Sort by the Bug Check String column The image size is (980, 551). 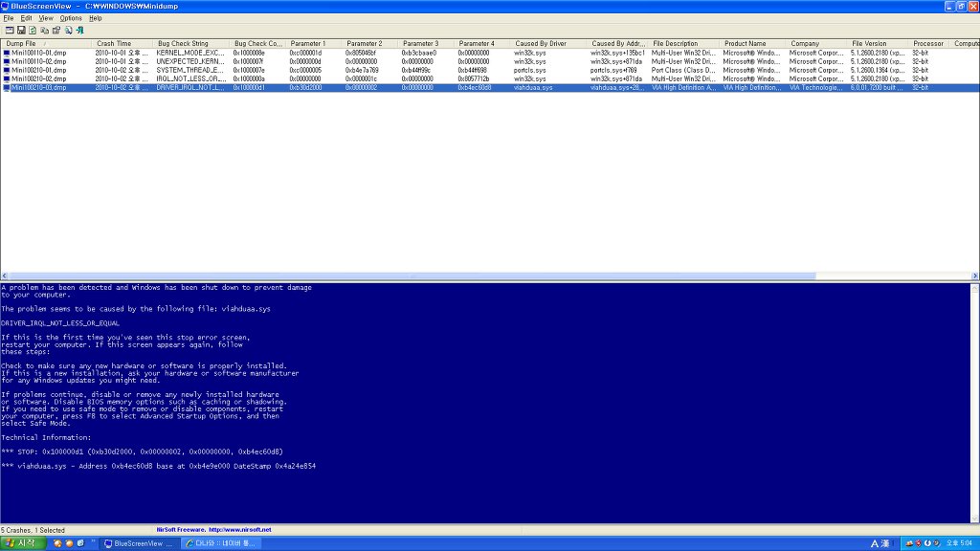point(190,44)
